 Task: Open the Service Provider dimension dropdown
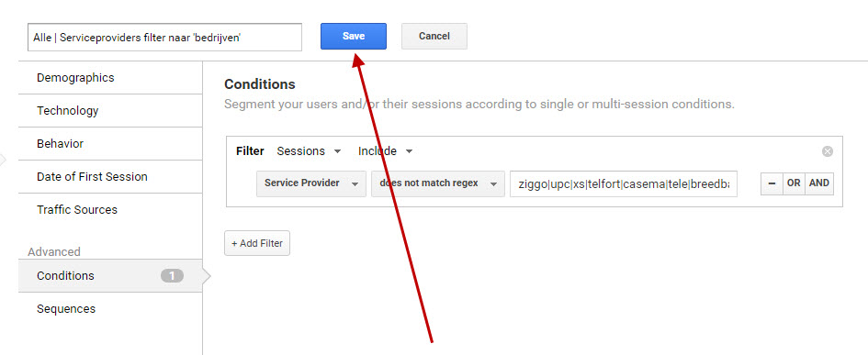click(311, 183)
